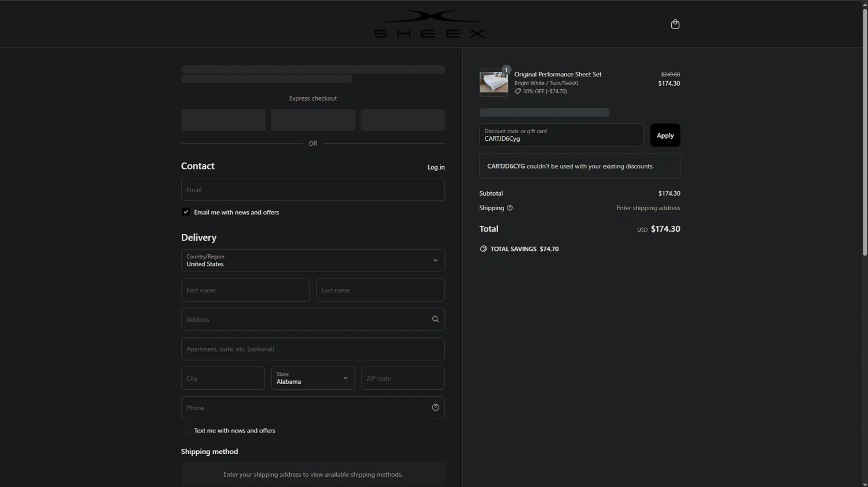Click the sheet set product thumbnail
Viewport: 868px width, 487px height.
point(494,82)
